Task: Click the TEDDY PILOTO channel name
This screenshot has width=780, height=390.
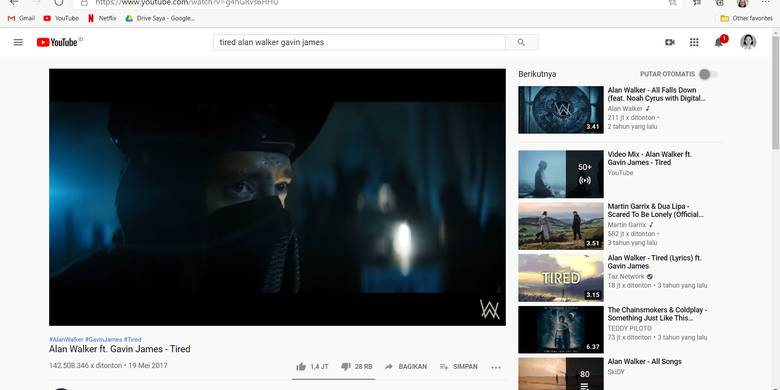Action: click(629, 328)
